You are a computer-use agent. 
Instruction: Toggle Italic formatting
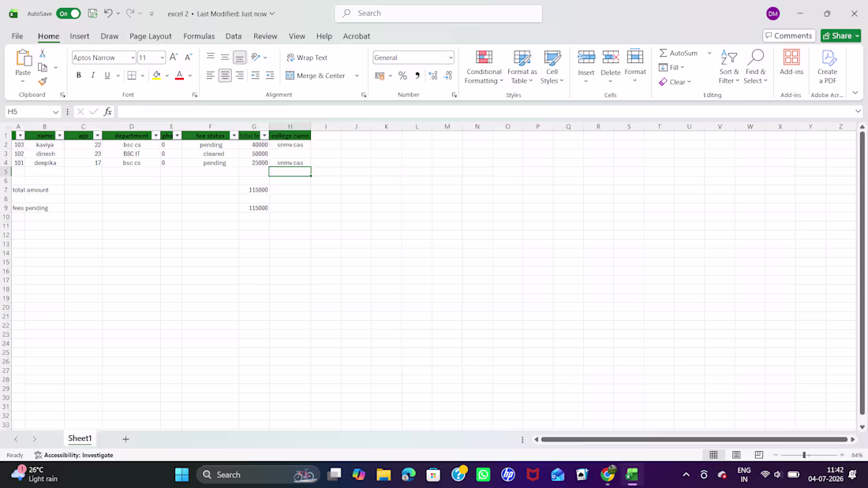tap(92, 75)
